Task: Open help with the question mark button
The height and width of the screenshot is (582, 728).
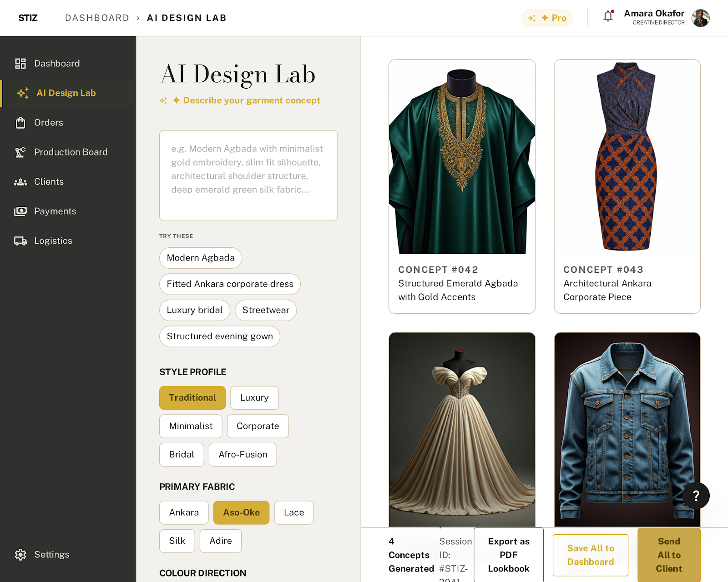Action: click(x=696, y=496)
